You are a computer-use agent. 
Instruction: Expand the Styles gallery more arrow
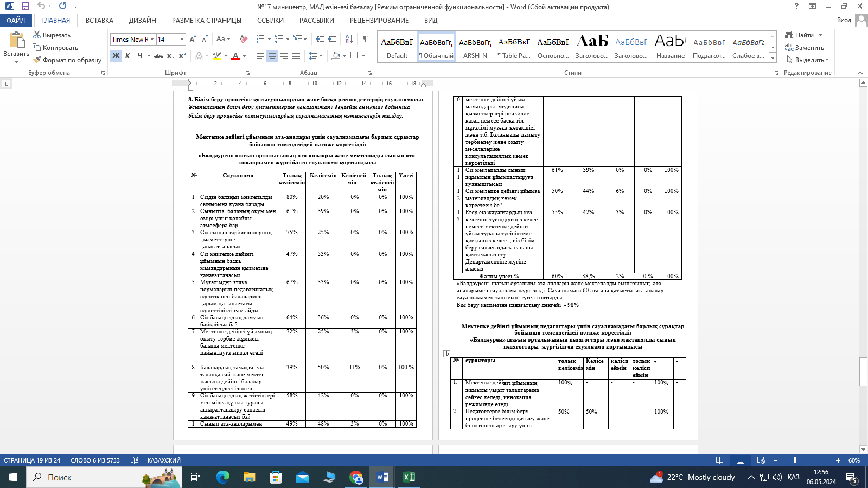773,57
